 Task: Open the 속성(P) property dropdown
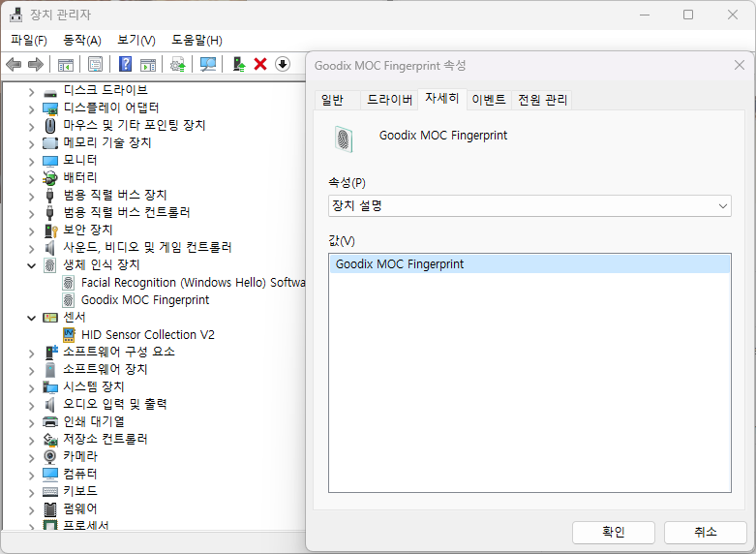(x=529, y=206)
